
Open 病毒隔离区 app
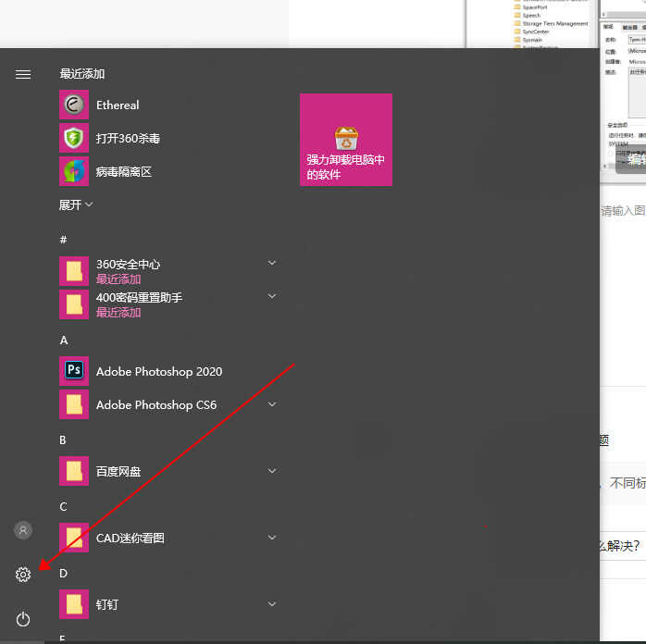pos(123,172)
